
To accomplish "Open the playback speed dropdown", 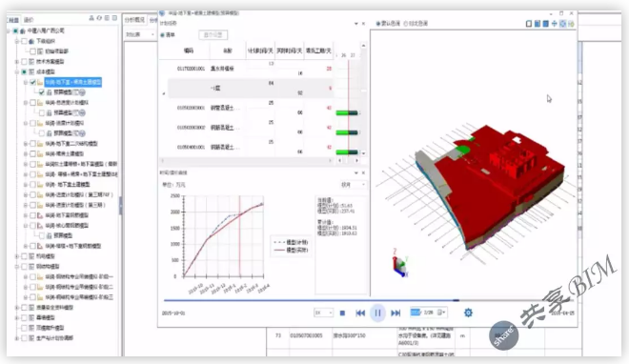I will pyautogui.click(x=323, y=313).
